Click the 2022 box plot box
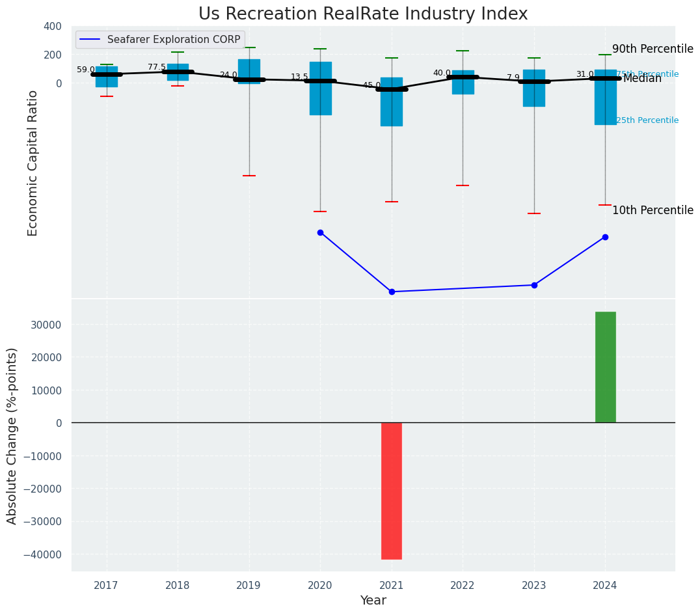700x613 pixels. coord(463,83)
